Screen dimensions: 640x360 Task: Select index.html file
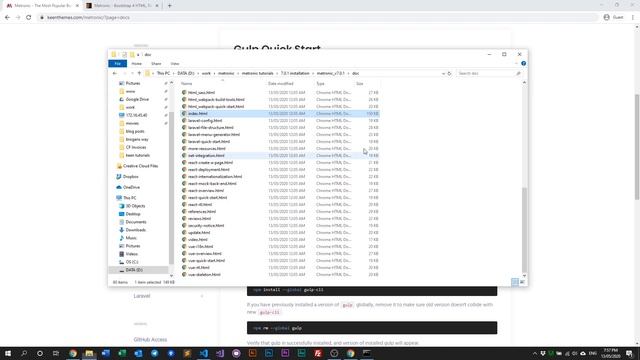pos(280,113)
